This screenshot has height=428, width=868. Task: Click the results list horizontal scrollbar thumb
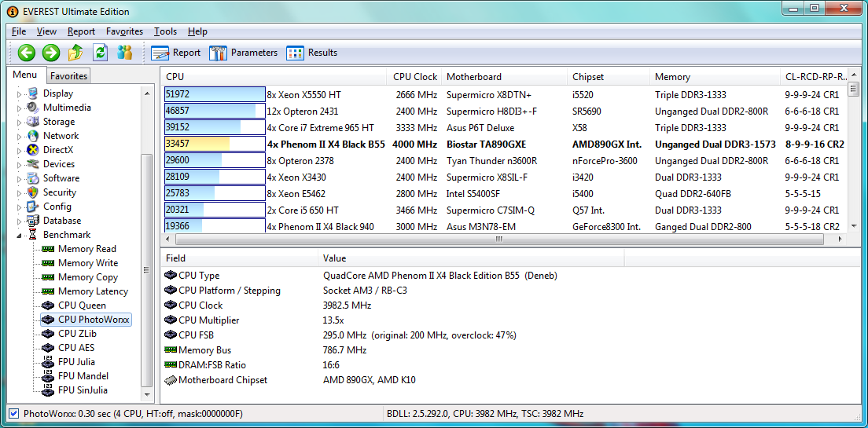point(499,240)
